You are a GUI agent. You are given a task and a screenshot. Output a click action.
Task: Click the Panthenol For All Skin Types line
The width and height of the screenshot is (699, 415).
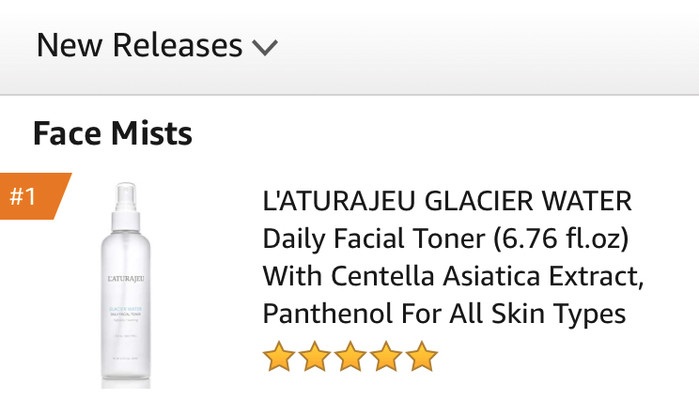coord(444,314)
